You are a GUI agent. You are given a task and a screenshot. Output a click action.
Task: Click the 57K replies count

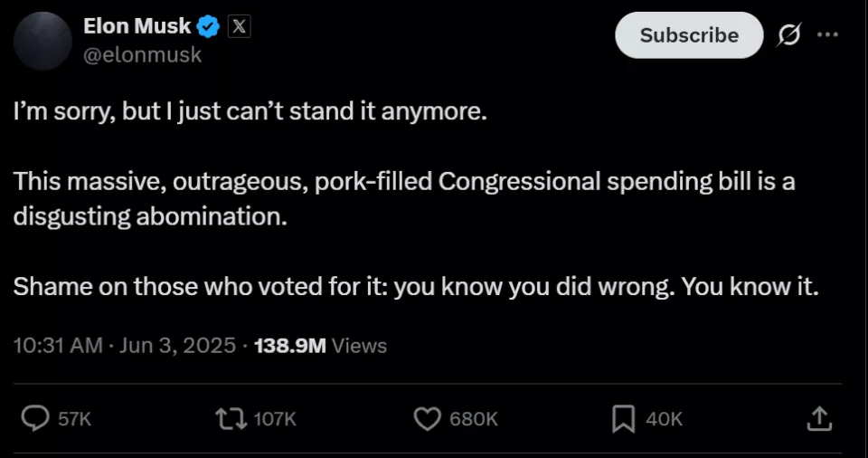(75, 419)
